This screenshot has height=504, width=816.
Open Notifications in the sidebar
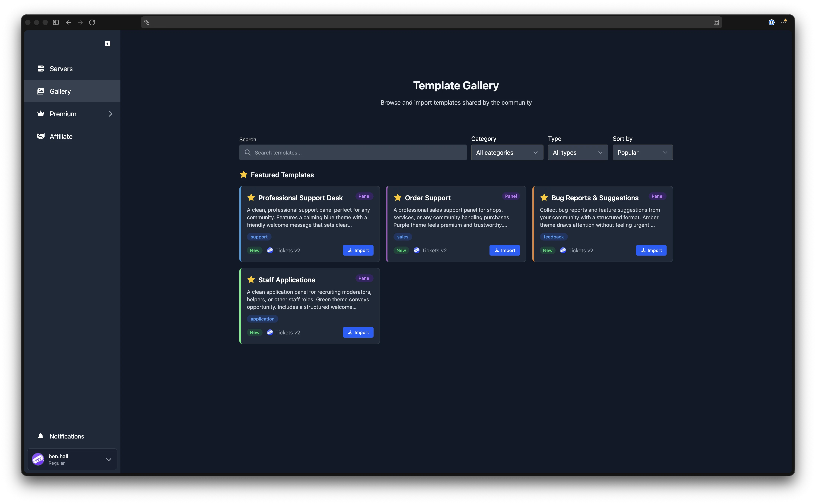click(x=72, y=436)
